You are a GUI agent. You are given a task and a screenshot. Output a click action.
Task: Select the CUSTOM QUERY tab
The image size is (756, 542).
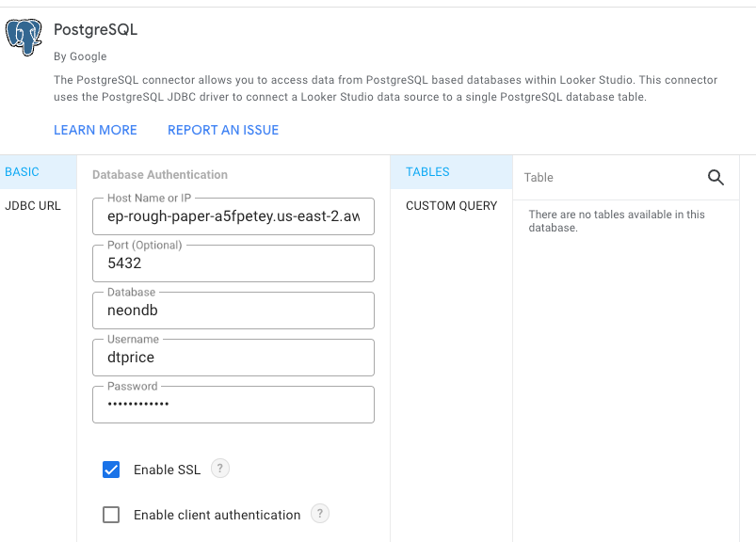[451, 206]
